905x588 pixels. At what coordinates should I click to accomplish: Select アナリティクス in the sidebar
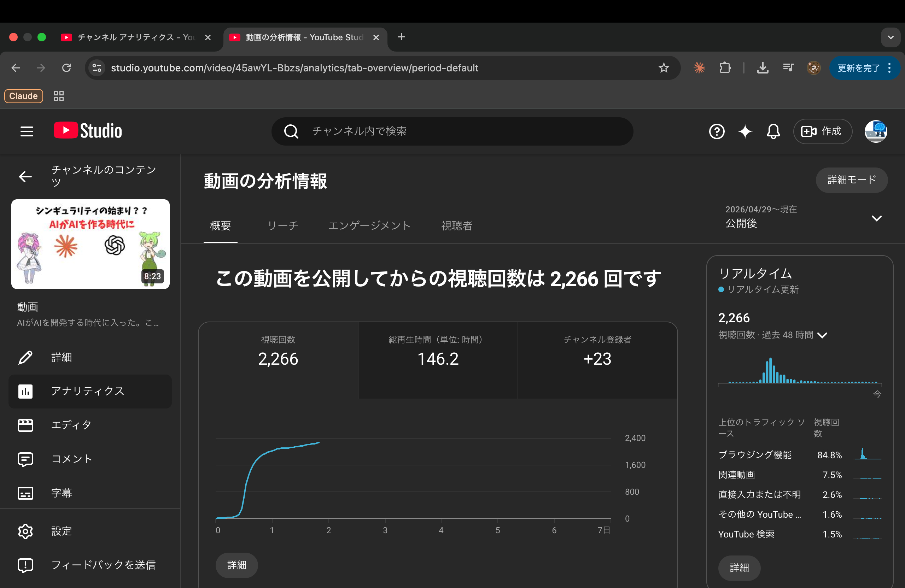(90, 391)
